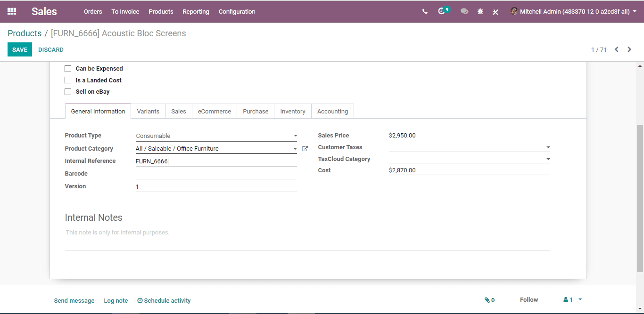
Task: Click the Barcode input field
Action: click(216, 174)
